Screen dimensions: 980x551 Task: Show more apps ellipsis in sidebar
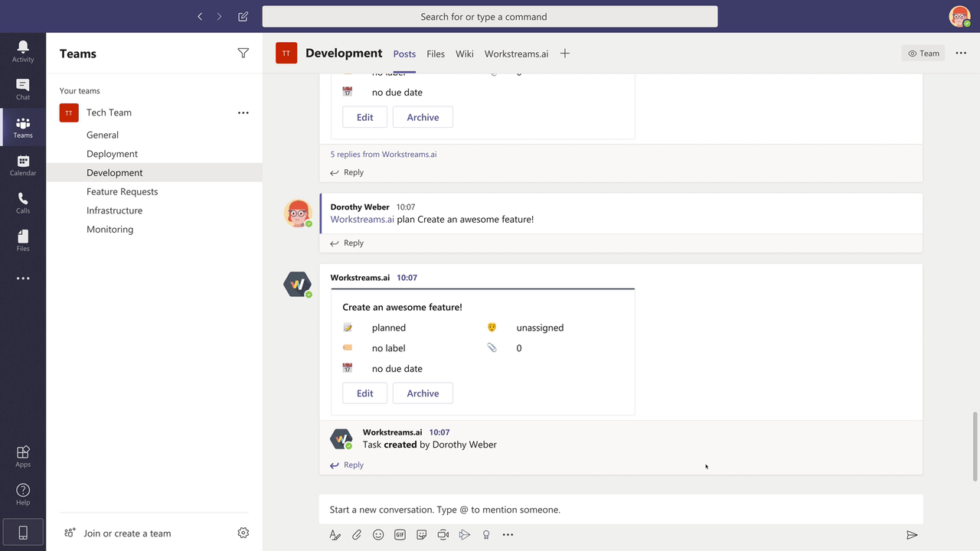tap(23, 279)
